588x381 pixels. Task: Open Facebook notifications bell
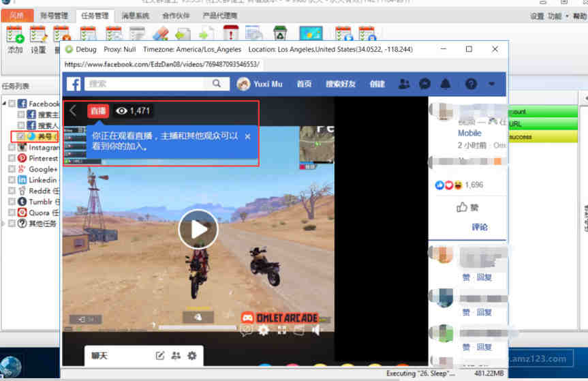pyautogui.click(x=446, y=84)
